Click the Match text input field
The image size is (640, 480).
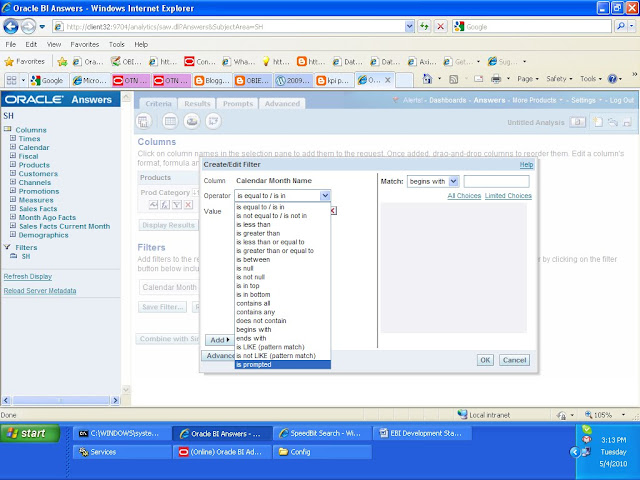click(496, 181)
